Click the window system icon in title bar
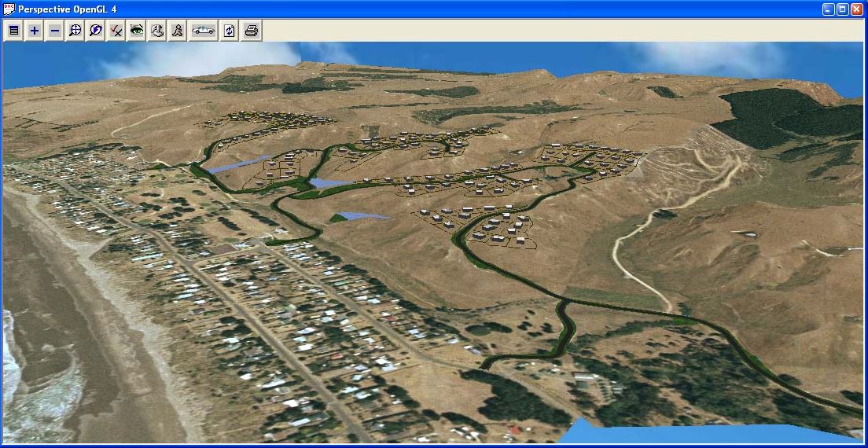Screen dimensions: 868x448 click(x=9, y=9)
